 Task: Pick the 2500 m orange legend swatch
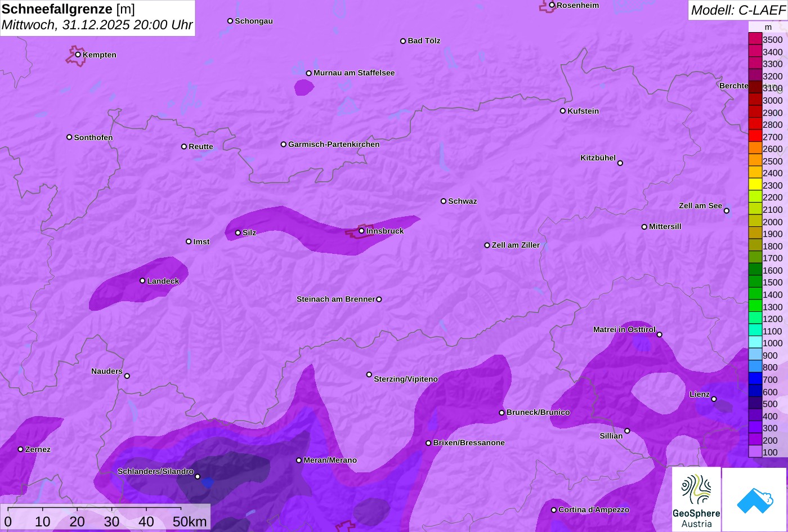[x=755, y=161]
